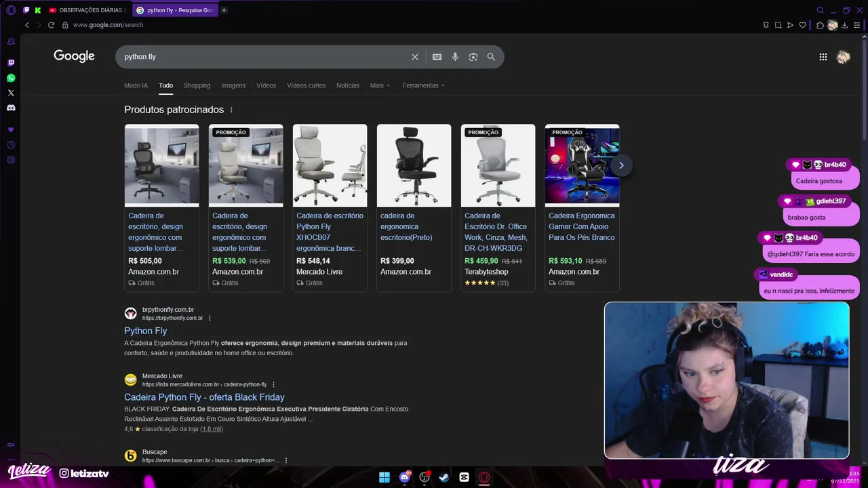
Task: Open tab search in the title bar
Action: tap(820, 10)
